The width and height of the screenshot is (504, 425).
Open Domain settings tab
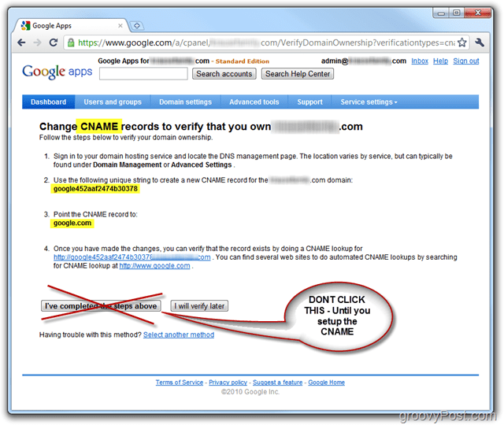pos(186,102)
